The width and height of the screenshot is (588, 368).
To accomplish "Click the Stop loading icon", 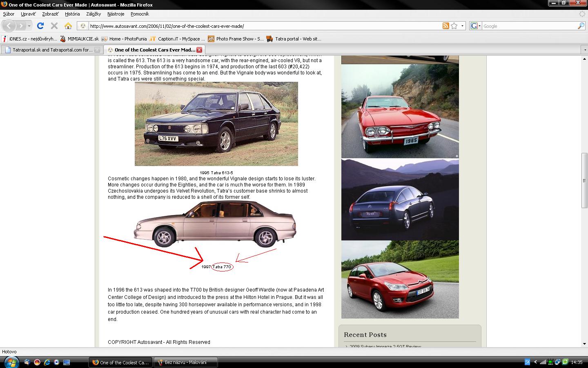I will pos(54,26).
